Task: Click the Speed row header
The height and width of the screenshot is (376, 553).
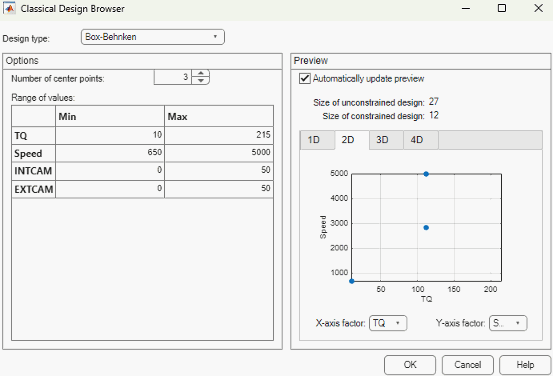Action: [x=34, y=153]
